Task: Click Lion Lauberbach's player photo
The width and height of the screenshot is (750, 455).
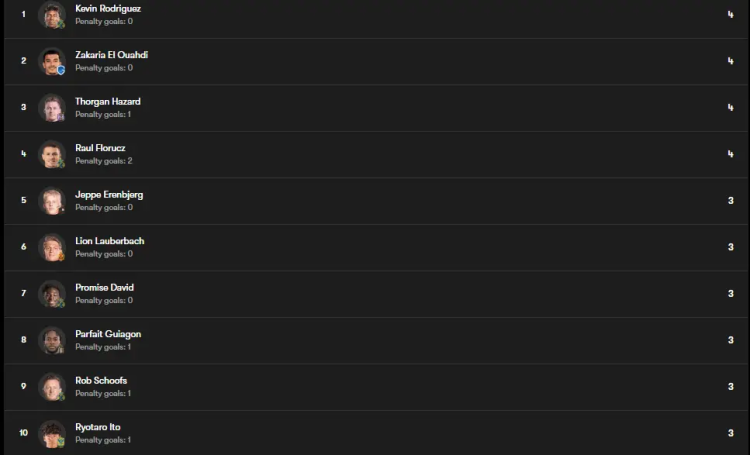Action: point(51,247)
